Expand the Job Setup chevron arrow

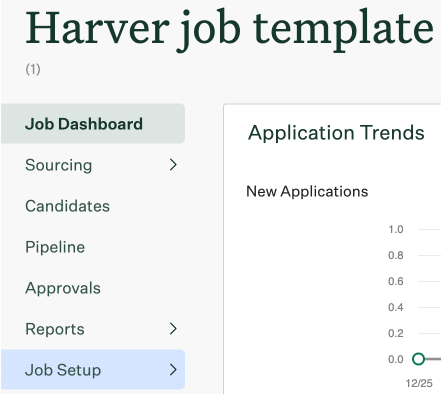(x=173, y=370)
